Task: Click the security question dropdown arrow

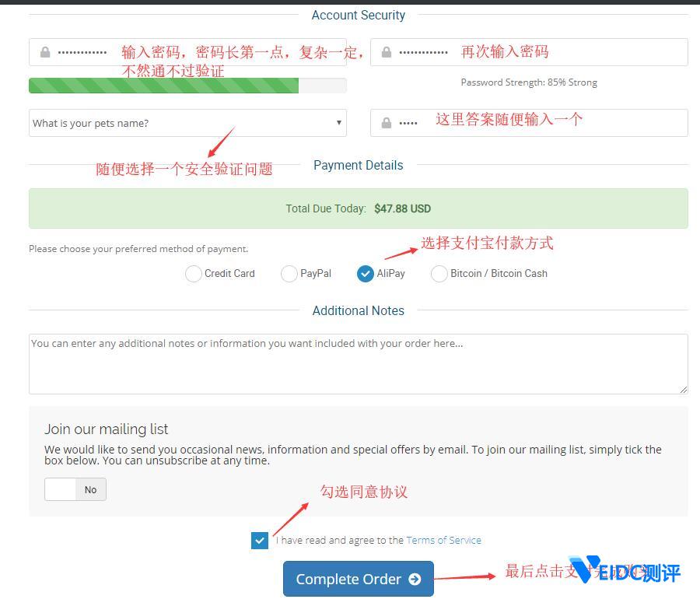Action: [338, 123]
